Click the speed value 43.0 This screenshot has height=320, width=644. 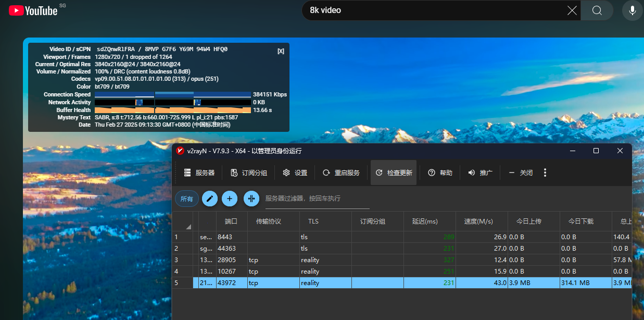pos(500,282)
